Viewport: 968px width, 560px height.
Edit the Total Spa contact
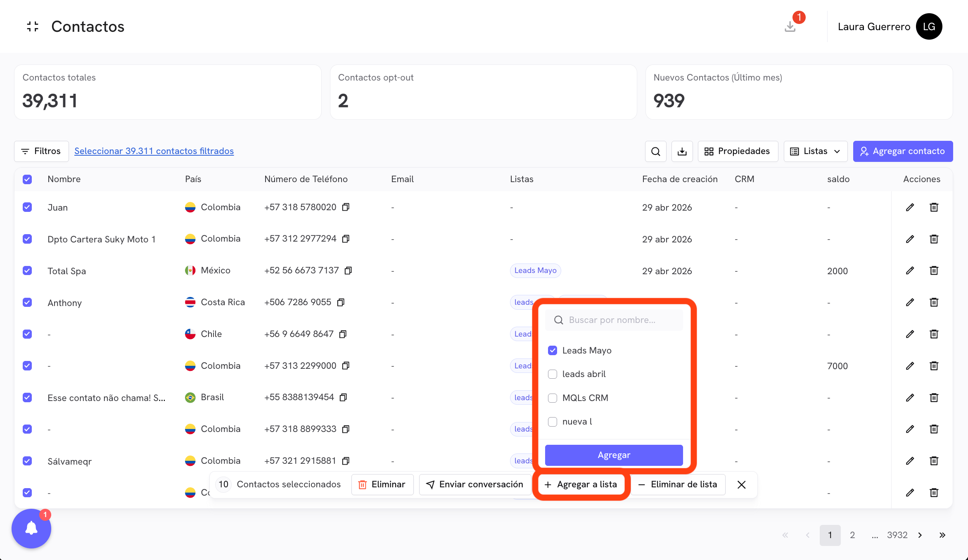click(910, 271)
